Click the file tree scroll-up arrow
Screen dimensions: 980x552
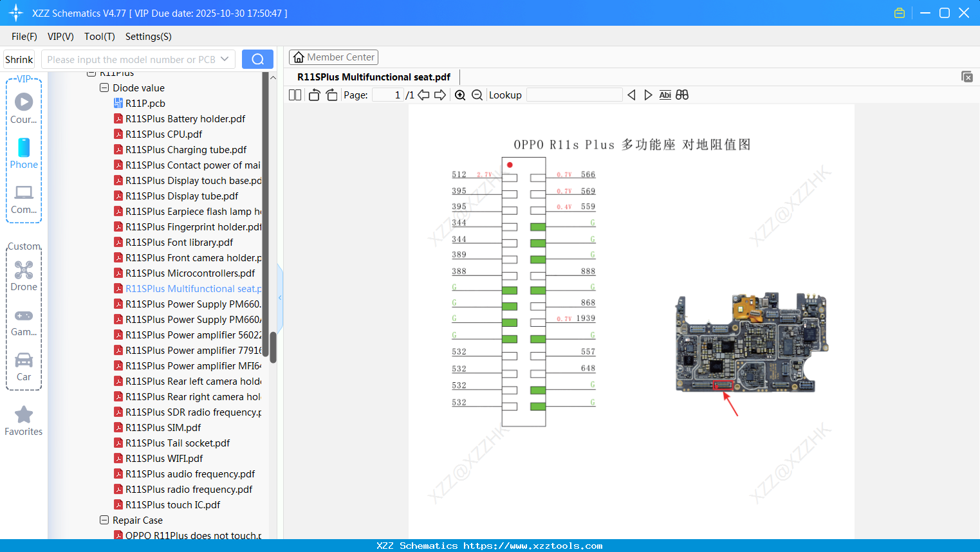click(273, 77)
